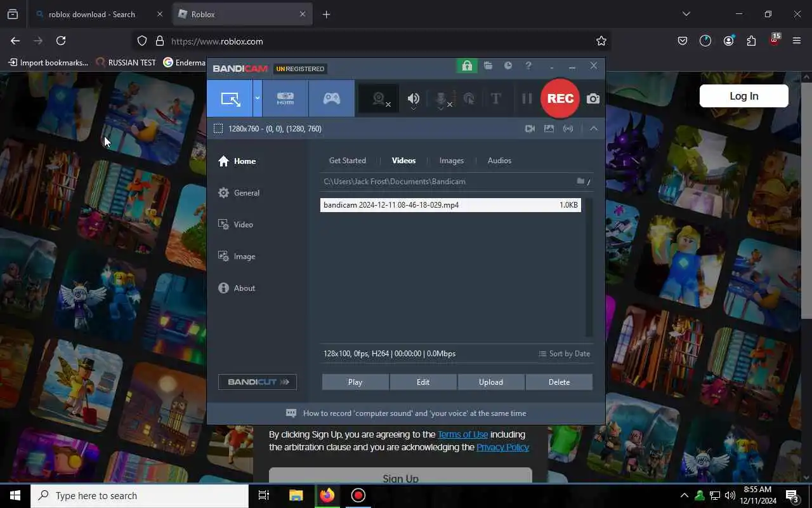This screenshot has height=508, width=812.
Task: Click the Upload button
Action: click(x=491, y=382)
